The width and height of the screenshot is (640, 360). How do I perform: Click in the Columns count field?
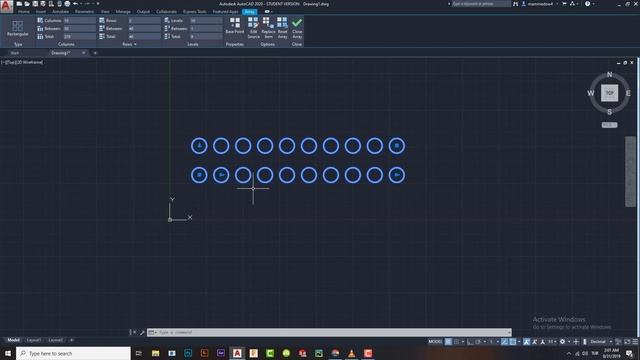80,20
